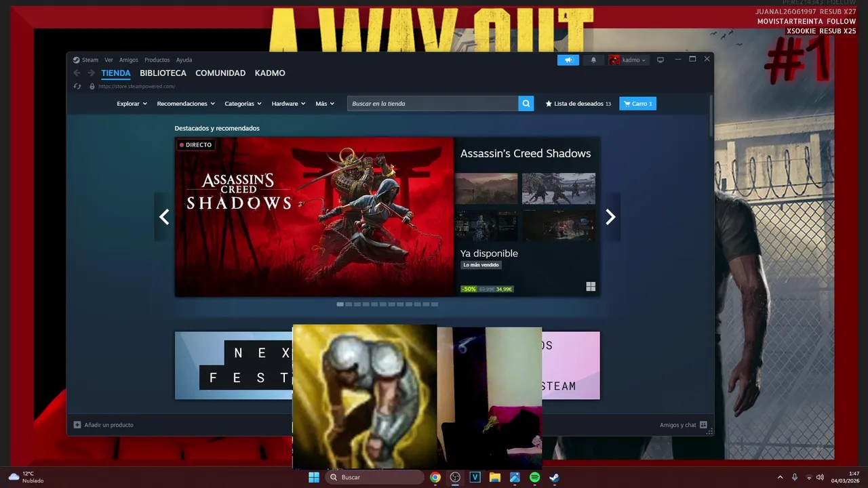Switch to OBS Studio in the taskbar
Viewport: 868px width, 488px height.
[455, 477]
